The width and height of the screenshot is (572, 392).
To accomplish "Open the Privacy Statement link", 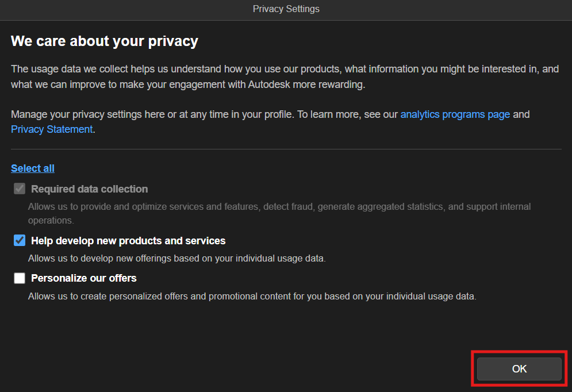I will coord(52,129).
